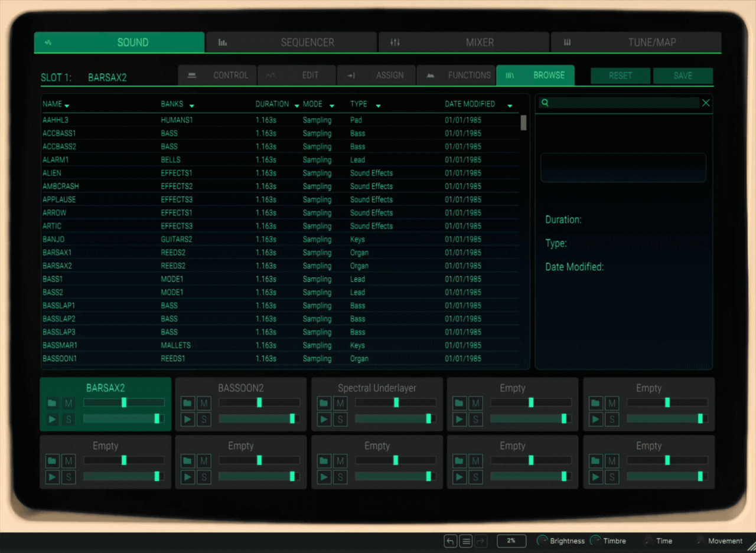Screen dimensions: 756x553
Task: Click the RESET button
Action: coord(621,76)
